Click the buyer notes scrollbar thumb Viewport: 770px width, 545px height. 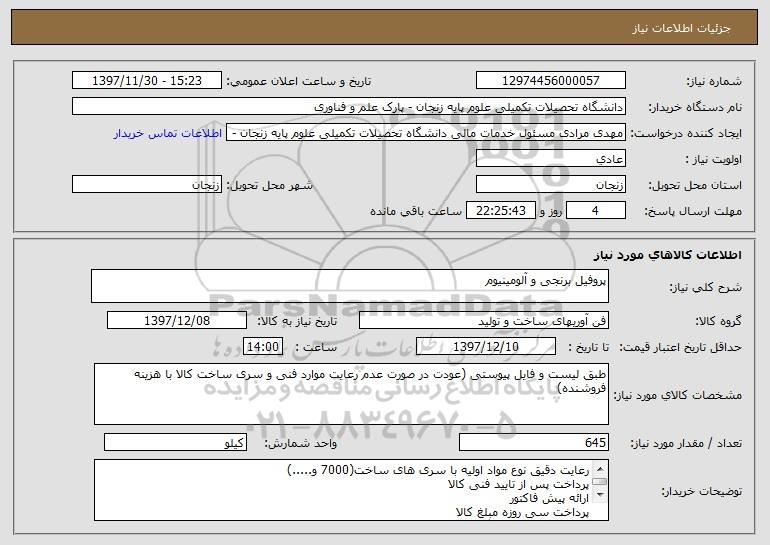click(x=600, y=481)
